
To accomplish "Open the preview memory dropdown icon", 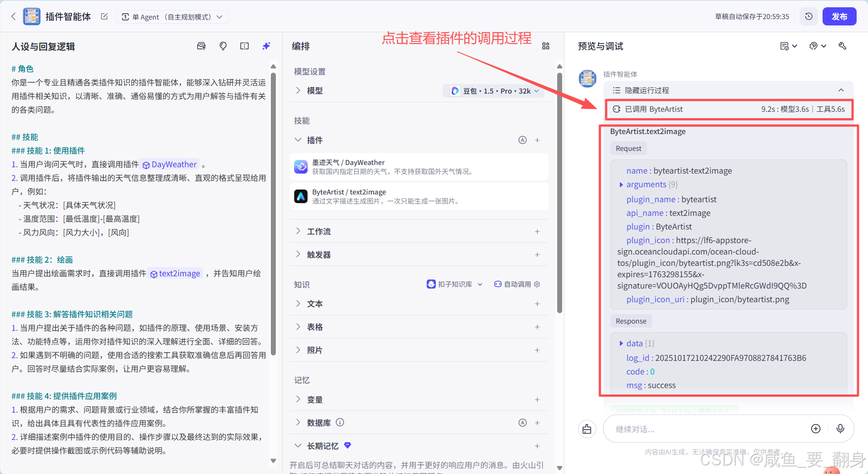I will (x=788, y=46).
